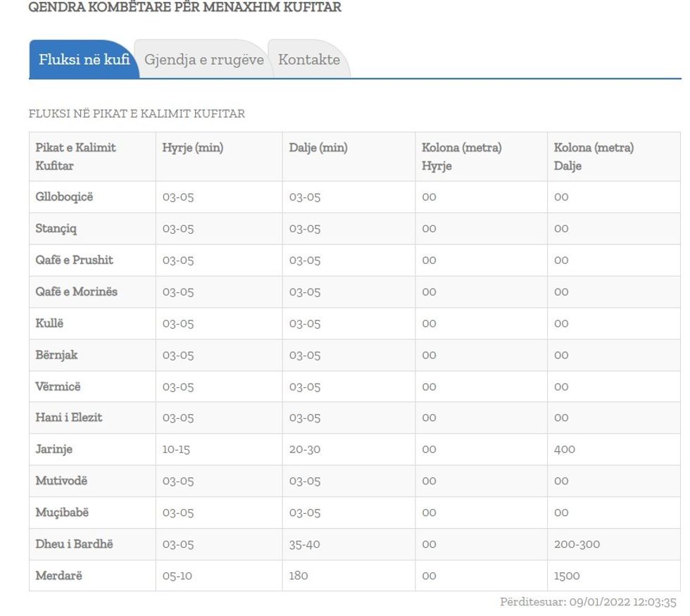Image resolution: width=690 pixels, height=616 pixels.
Task: Switch to the Gjendja e rrugëve tab
Action: (x=204, y=60)
